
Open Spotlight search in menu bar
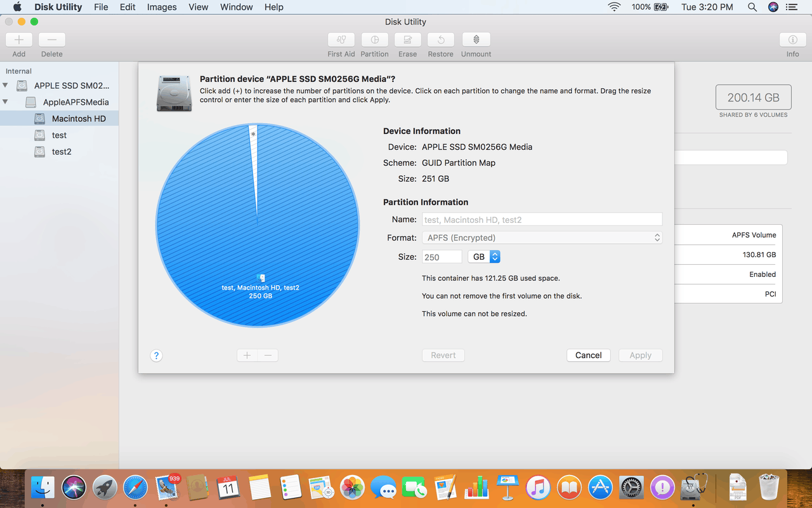752,7
